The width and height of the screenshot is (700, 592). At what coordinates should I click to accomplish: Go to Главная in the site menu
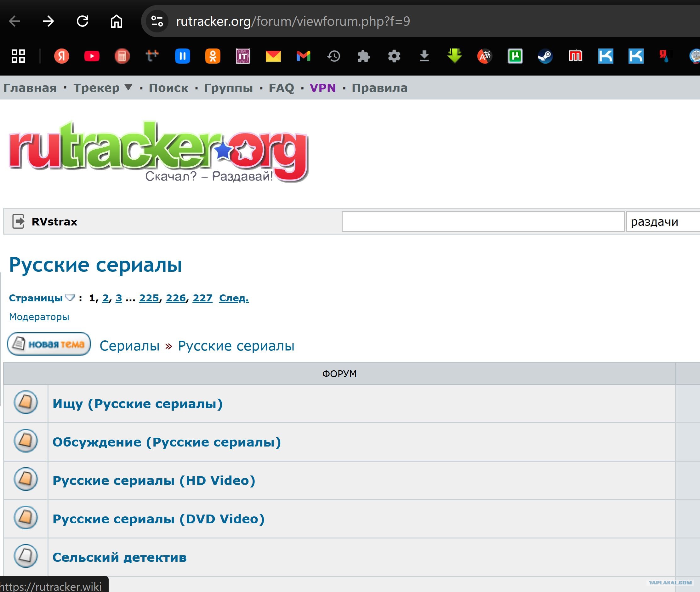click(x=30, y=88)
